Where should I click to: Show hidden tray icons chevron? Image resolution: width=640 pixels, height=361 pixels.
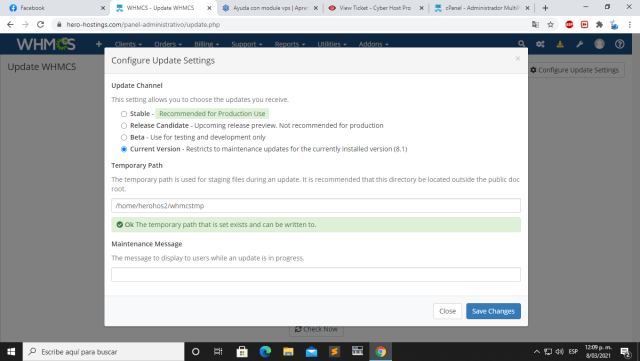pos(537,352)
